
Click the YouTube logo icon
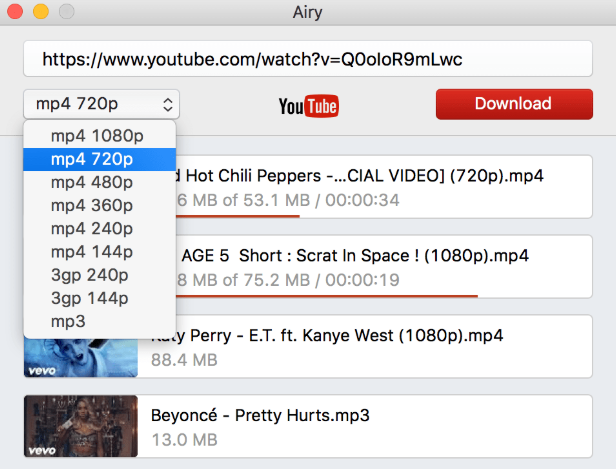coord(309,106)
